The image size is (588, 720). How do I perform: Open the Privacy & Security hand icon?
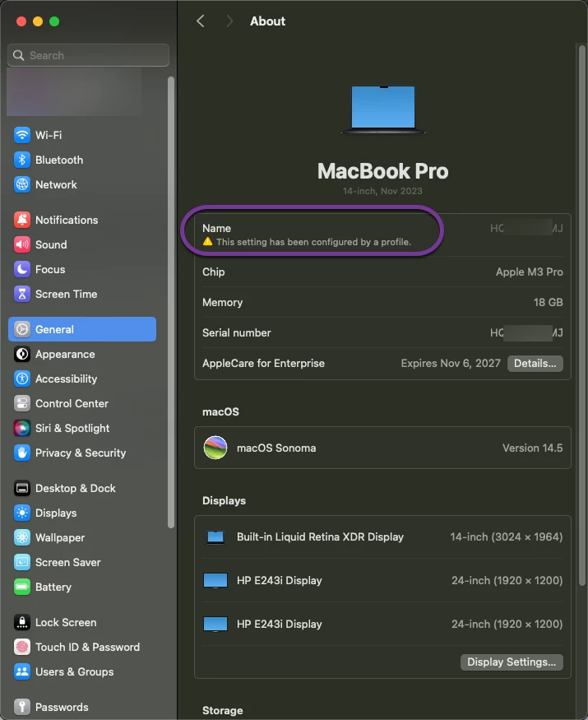(x=22, y=453)
